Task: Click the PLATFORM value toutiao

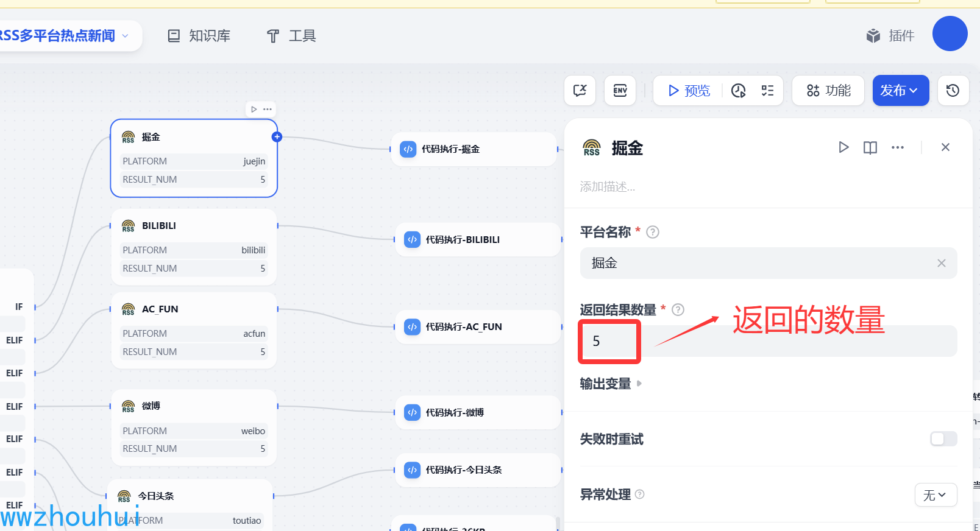Action: 247,521
